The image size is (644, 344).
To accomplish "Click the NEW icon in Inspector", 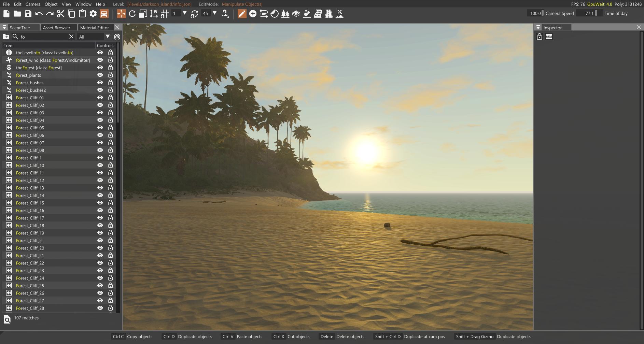I will [549, 37].
